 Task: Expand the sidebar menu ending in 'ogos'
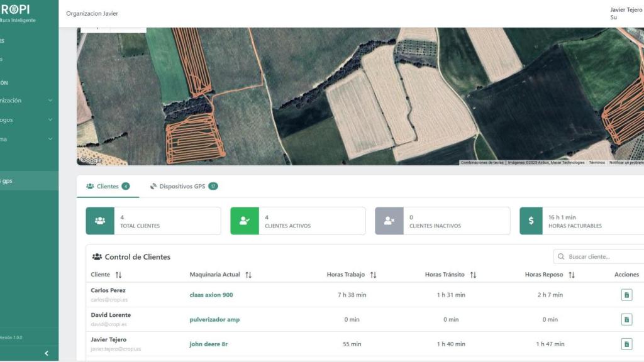tap(50, 119)
